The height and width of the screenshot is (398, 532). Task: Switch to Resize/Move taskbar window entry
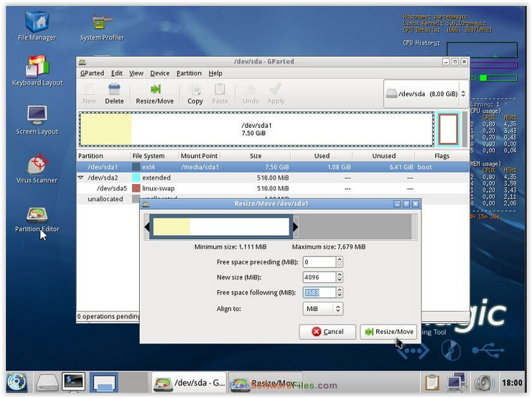pyautogui.click(x=266, y=383)
